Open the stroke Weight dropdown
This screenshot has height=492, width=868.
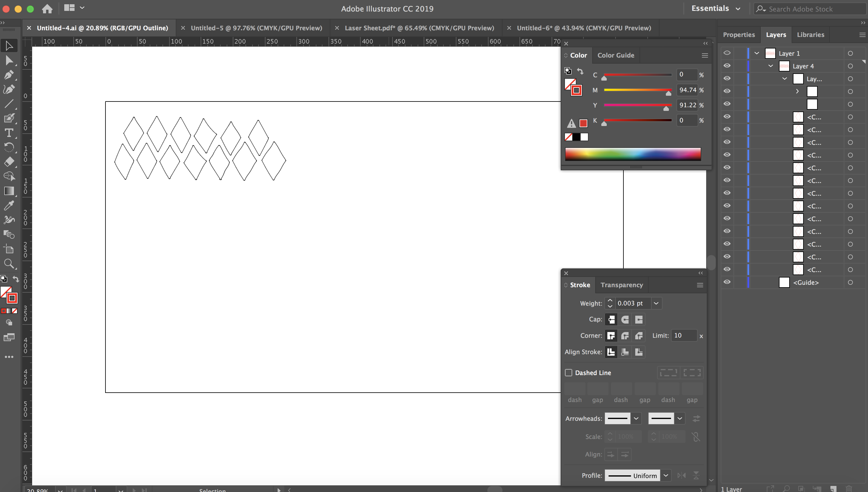pyautogui.click(x=656, y=303)
